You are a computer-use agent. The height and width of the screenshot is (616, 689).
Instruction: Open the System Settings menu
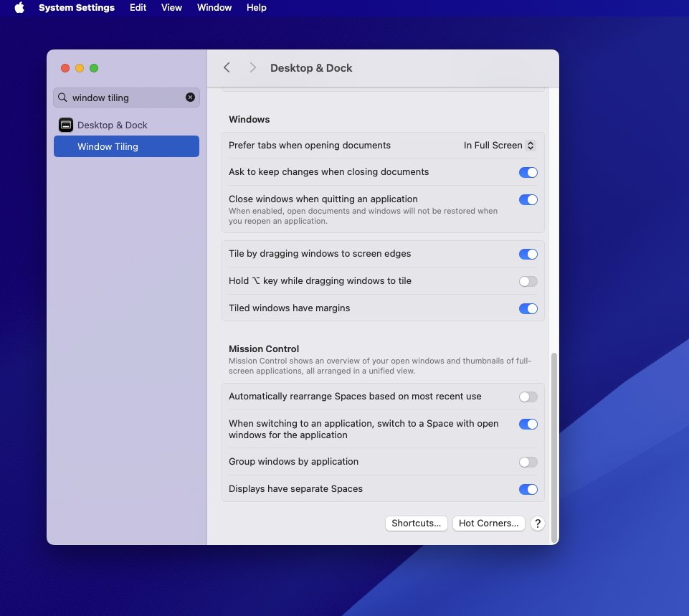[x=77, y=7]
